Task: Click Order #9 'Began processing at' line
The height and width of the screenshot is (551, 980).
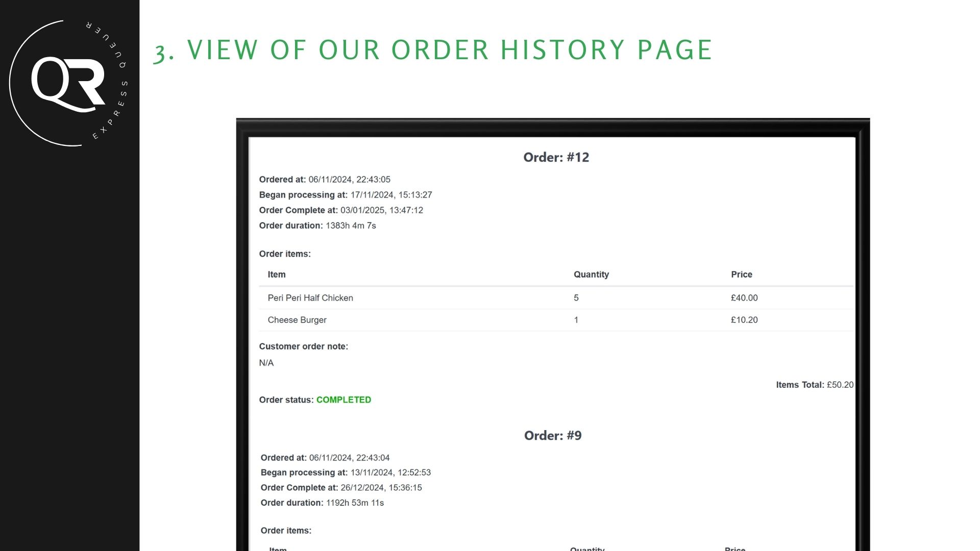Action: pyautogui.click(x=346, y=472)
